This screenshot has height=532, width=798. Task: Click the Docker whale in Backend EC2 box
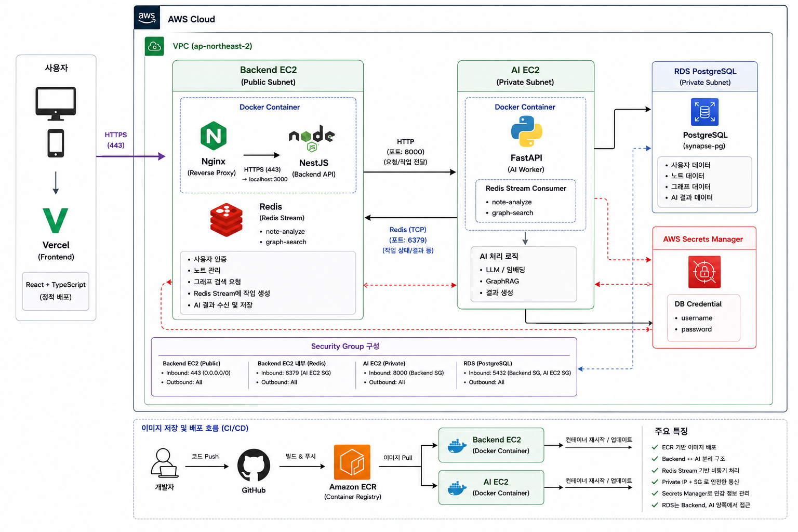click(457, 446)
